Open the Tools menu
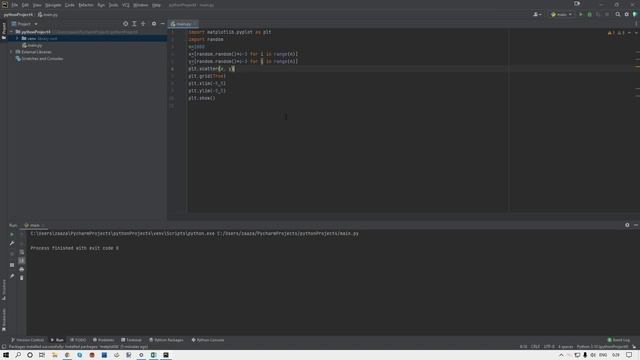 click(x=113, y=5)
